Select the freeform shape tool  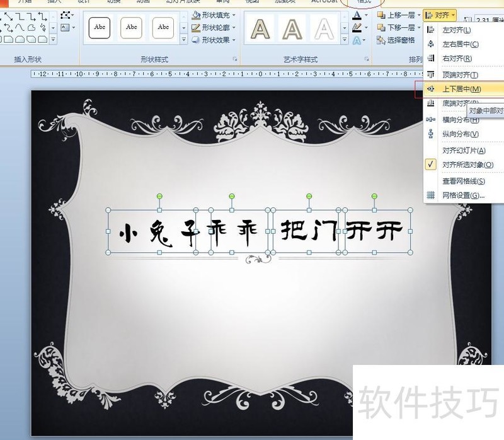(31, 28)
